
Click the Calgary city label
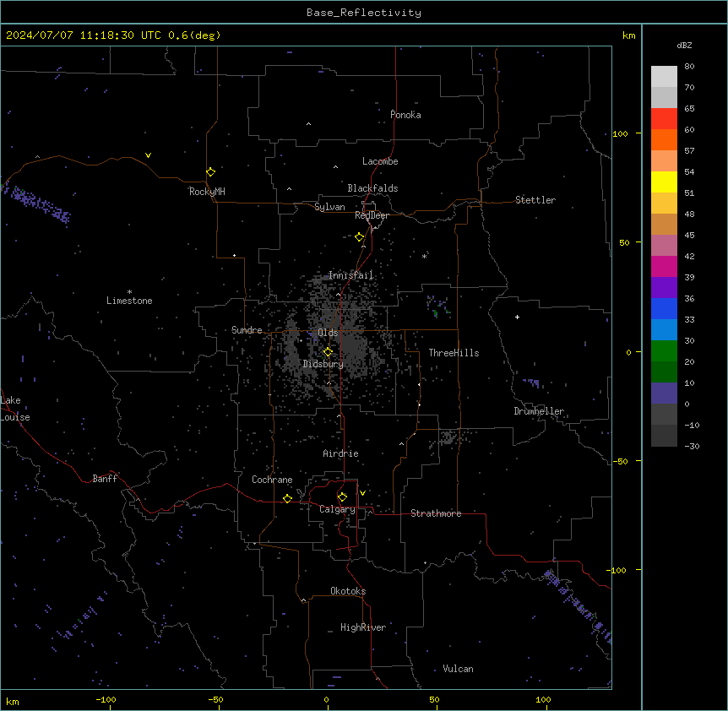pyautogui.click(x=337, y=509)
